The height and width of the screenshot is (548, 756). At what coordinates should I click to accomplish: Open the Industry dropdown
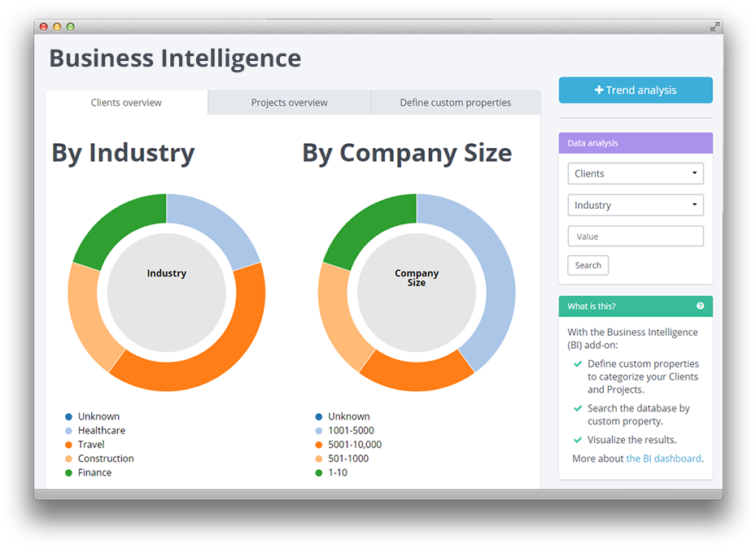pos(635,205)
